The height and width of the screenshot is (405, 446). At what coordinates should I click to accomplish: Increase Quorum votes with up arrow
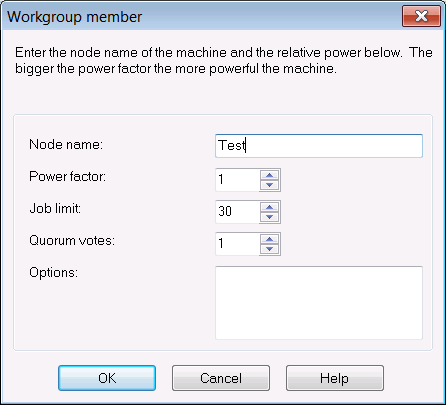point(269,239)
